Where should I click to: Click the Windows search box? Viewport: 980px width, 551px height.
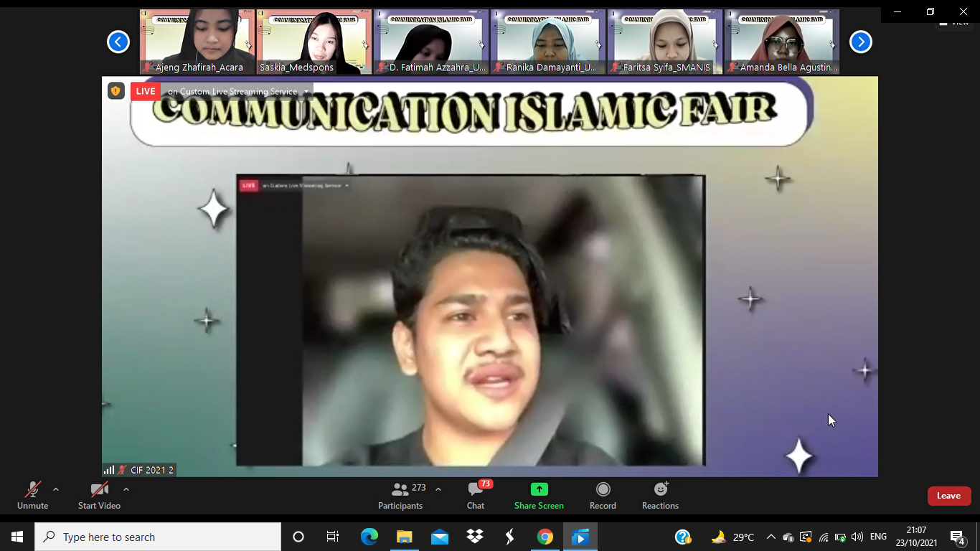[x=158, y=537]
